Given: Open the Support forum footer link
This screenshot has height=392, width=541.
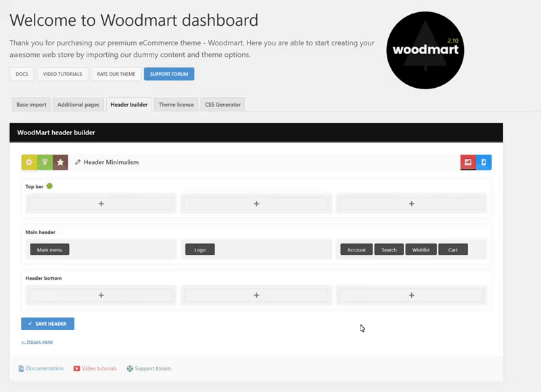Looking at the screenshot, I should (153, 368).
